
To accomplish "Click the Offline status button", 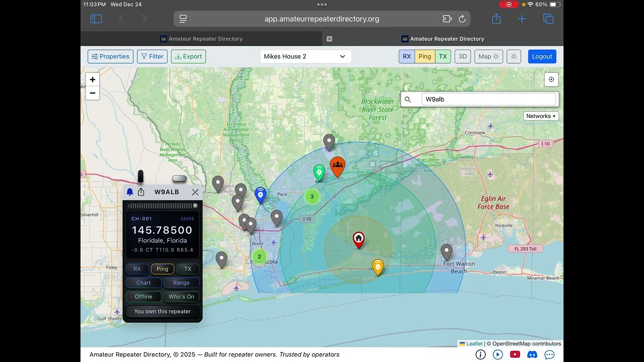I will tap(143, 297).
